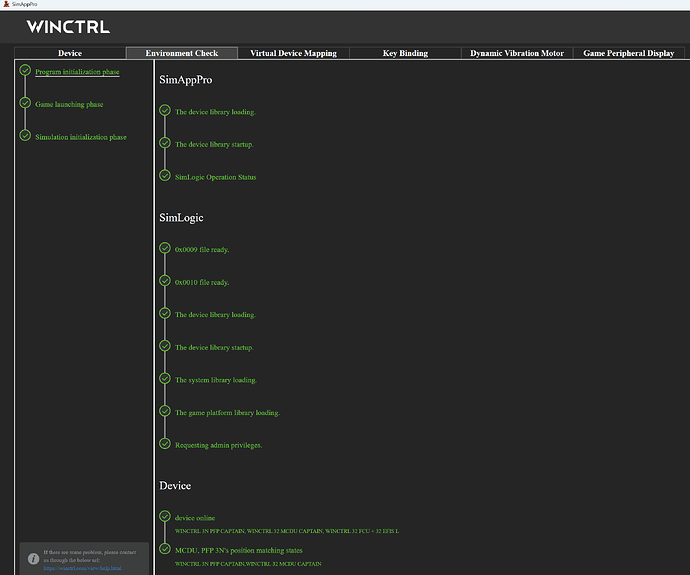Click check icon beside Simulation initialization phase

tap(25, 136)
